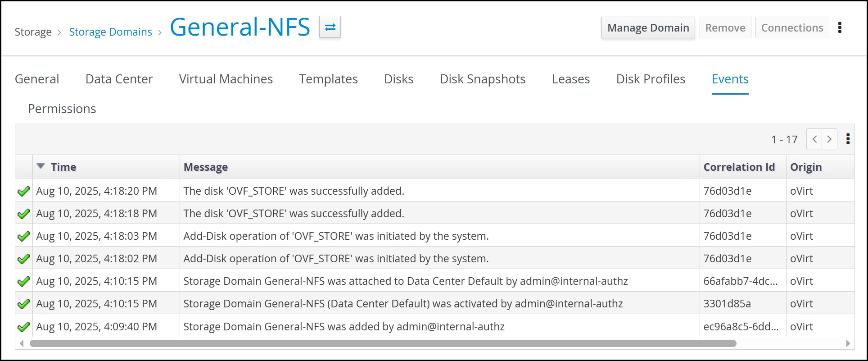This screenshot has width=868, height=361.
Task: Switch to the Templates tab
Action: pos(329,79)
